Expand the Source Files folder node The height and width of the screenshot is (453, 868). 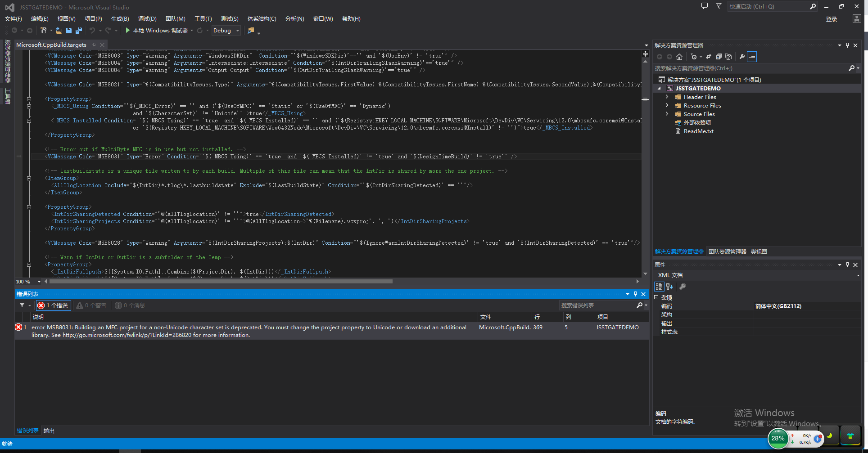(667, 114)
